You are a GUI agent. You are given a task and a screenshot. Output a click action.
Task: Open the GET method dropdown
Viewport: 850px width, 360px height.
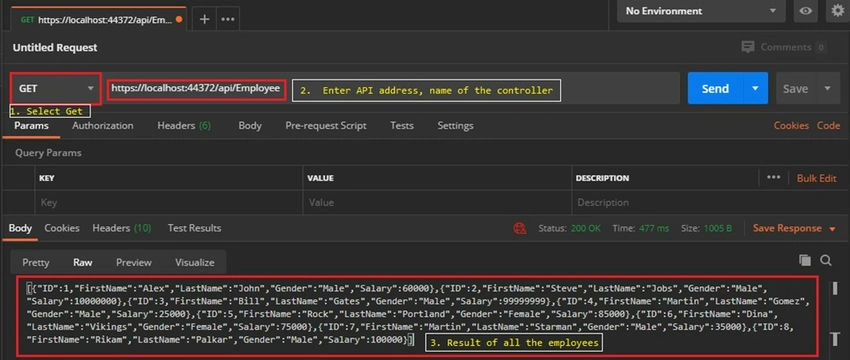click(x=55, y=88)
